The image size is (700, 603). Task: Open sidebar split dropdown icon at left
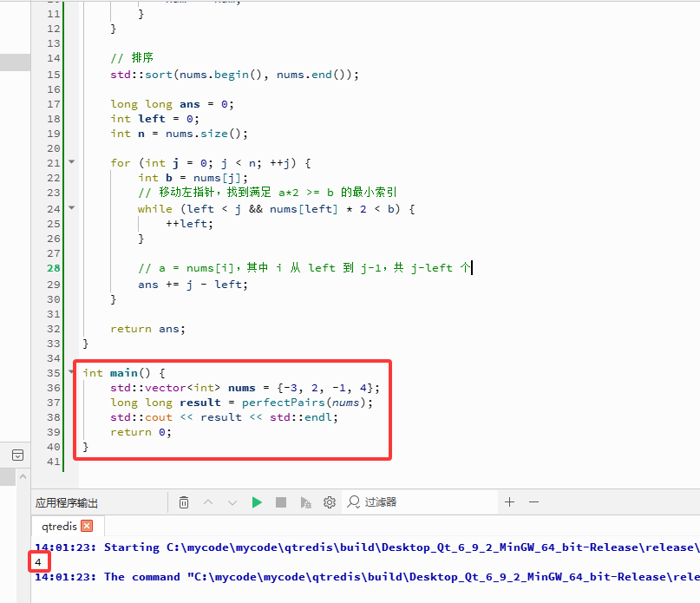pos(17,456)
